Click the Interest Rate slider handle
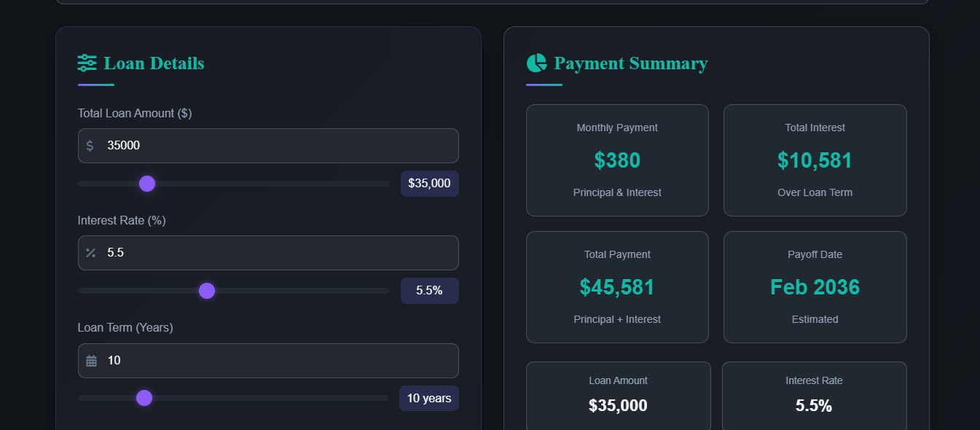 (206, 290)
